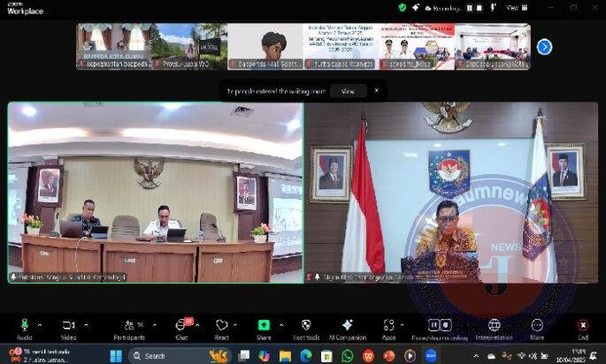Click the green Share screen button
The width and height of the screenshot is (606, 364).
(x=264, y=325)
